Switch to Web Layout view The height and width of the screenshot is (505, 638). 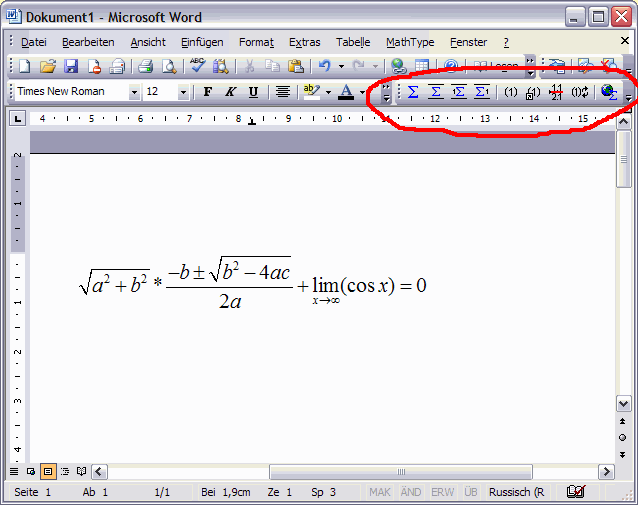[x=31, y=472]
